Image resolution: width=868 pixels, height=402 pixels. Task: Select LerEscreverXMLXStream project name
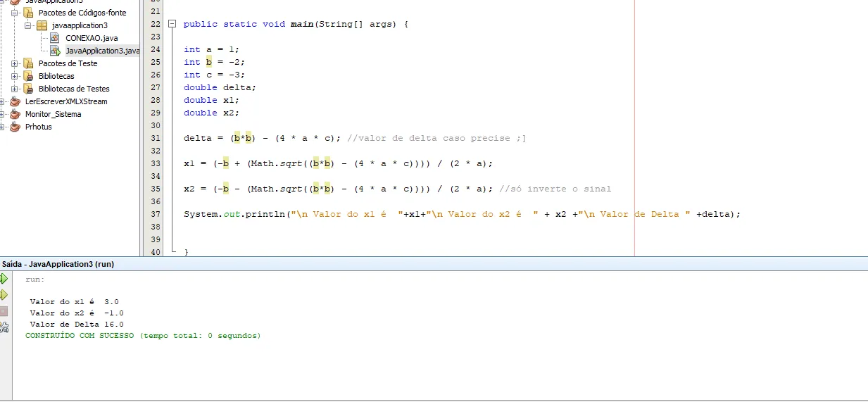[66, 101]
